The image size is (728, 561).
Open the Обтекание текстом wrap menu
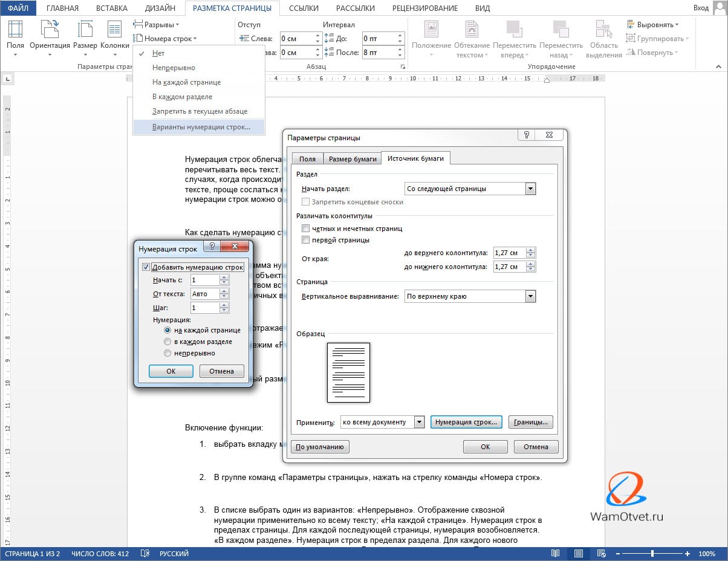click(x=472, y=39)
